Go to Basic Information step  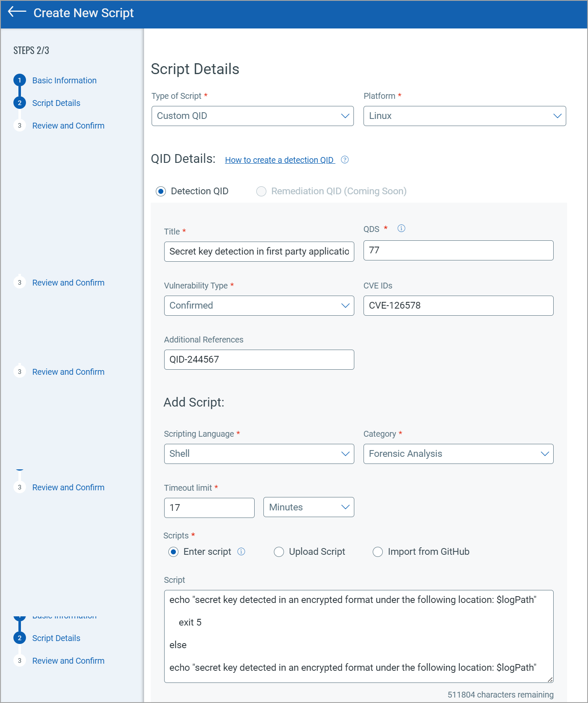(x=64, y=80)
